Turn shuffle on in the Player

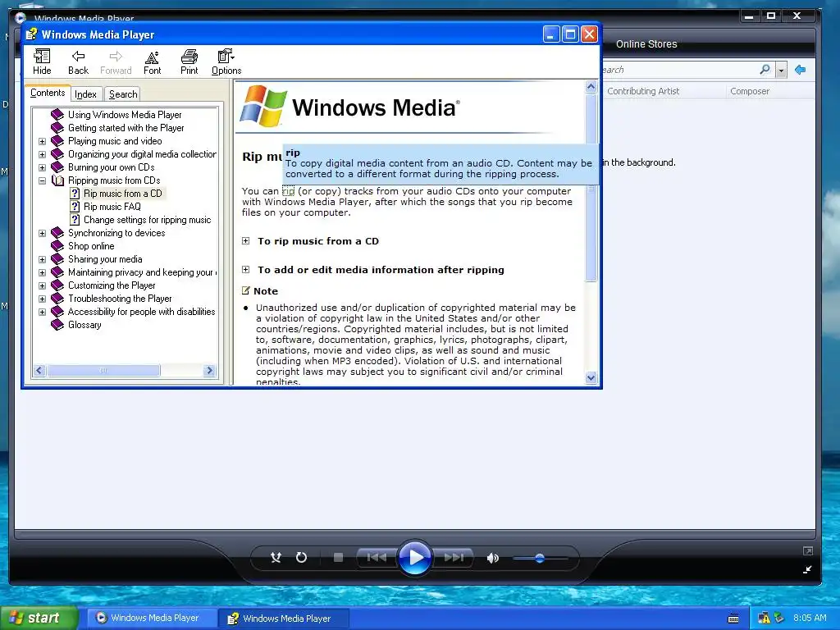pyautogui.click(x=276, y=558)
